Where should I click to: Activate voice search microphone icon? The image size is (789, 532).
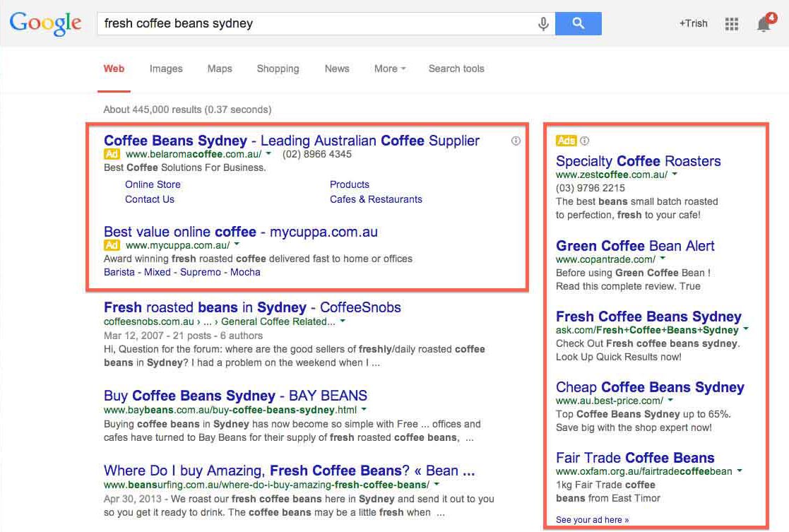tap(543, 23)
